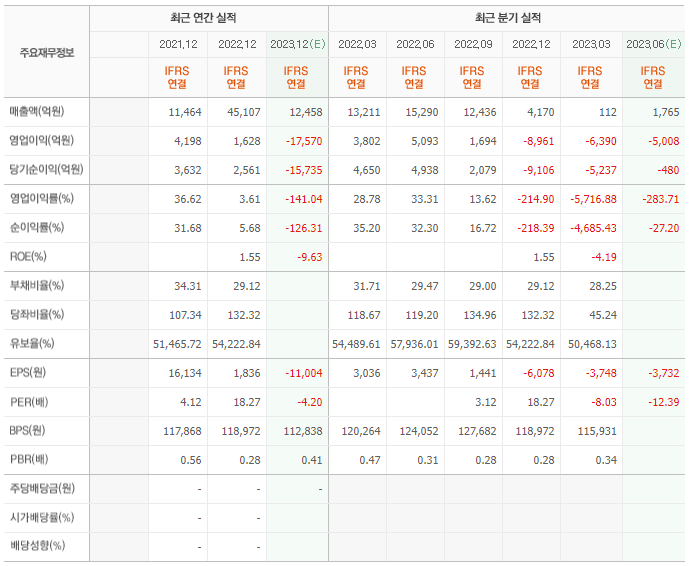Select the 당기순이익(억원) row label
The image size is (691, 566).
(46, 170)
